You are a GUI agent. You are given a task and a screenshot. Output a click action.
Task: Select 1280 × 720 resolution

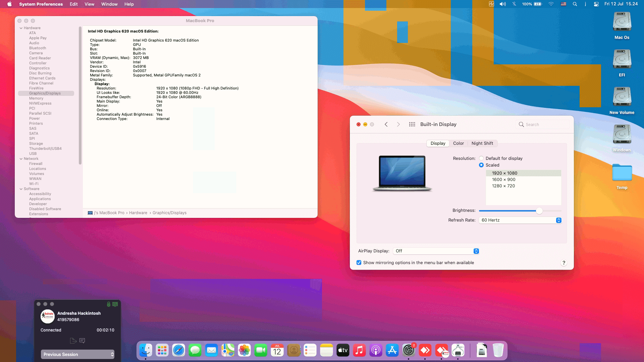pos(523,186)
